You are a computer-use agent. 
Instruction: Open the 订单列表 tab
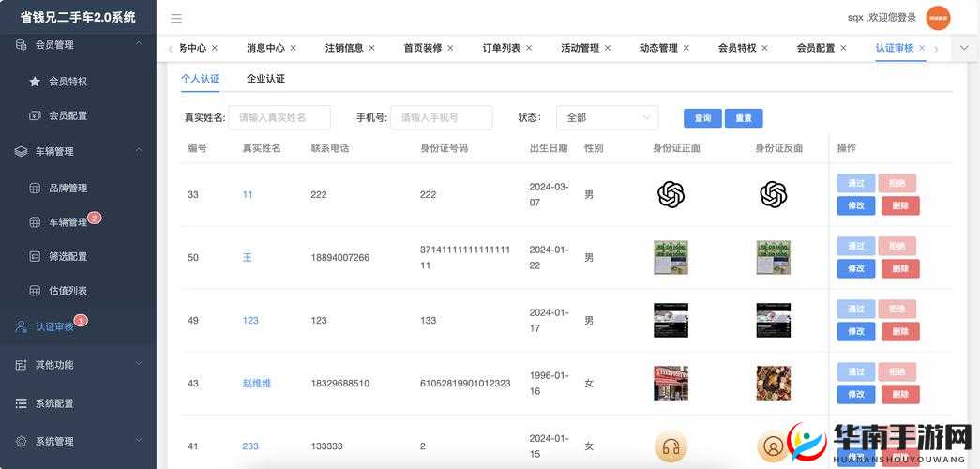pos(501,48)
